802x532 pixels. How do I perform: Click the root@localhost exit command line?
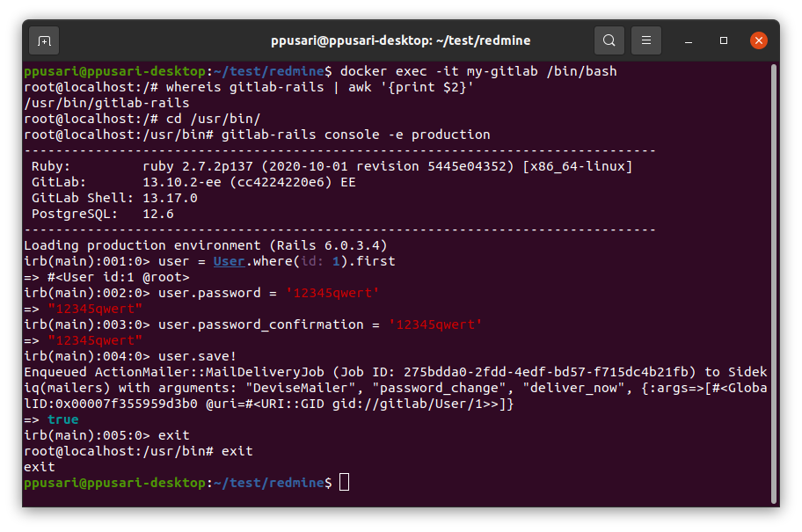click(x=138, y=451)
